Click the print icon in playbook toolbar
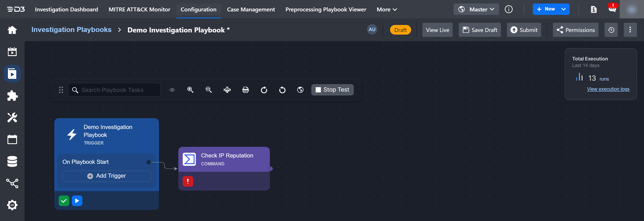The width and height of the screenshot is (644, 221). pyautogui.click(x=246, y=90)
